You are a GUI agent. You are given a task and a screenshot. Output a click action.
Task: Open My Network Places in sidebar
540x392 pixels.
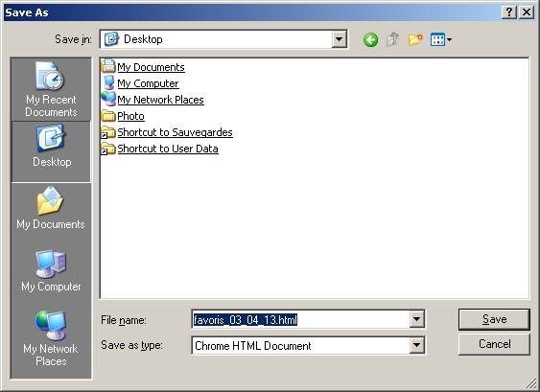pos(51,338)
